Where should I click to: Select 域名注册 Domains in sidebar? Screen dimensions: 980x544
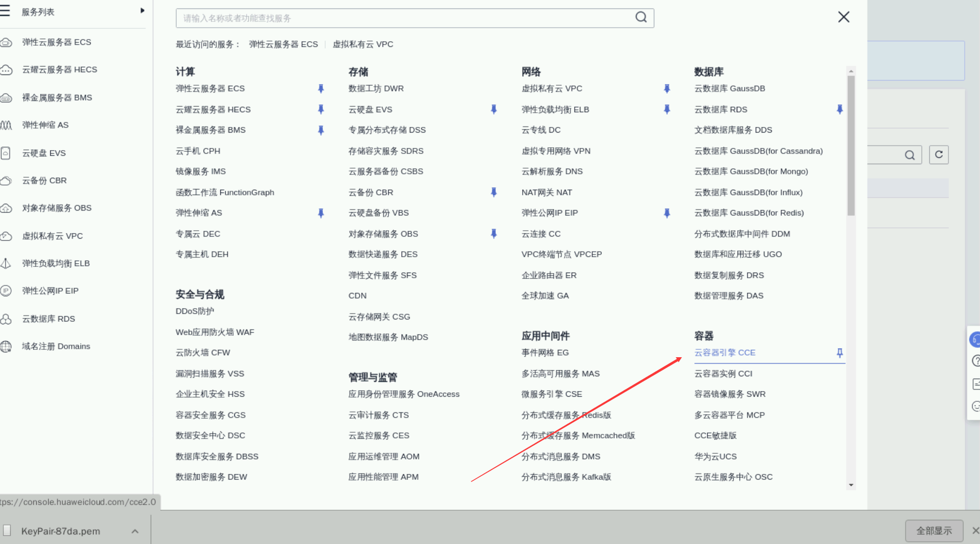[56, 346]
